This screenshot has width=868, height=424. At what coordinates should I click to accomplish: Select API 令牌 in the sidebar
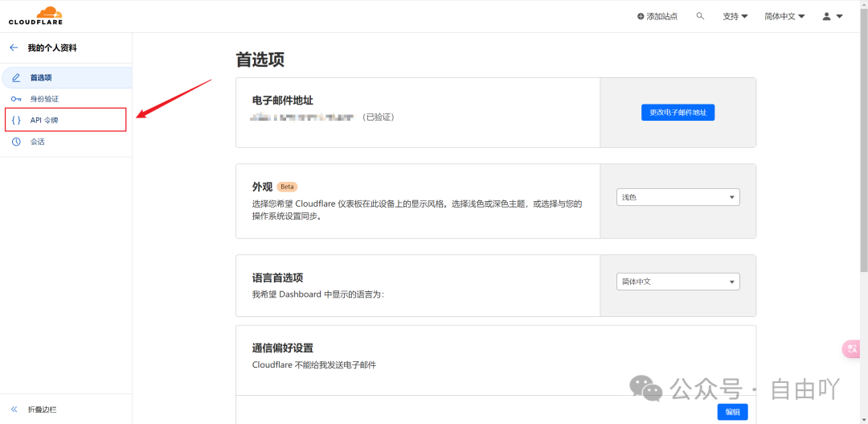click(66, 120)
